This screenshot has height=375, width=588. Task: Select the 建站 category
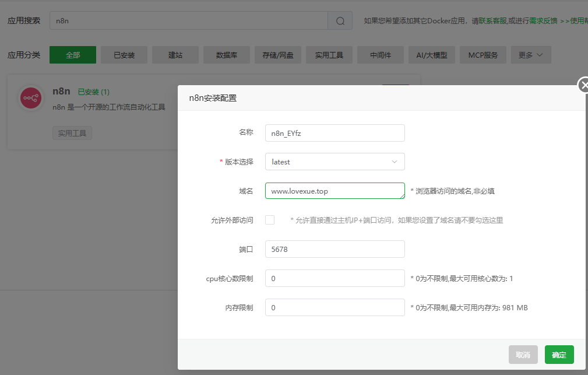pos(175,54)
